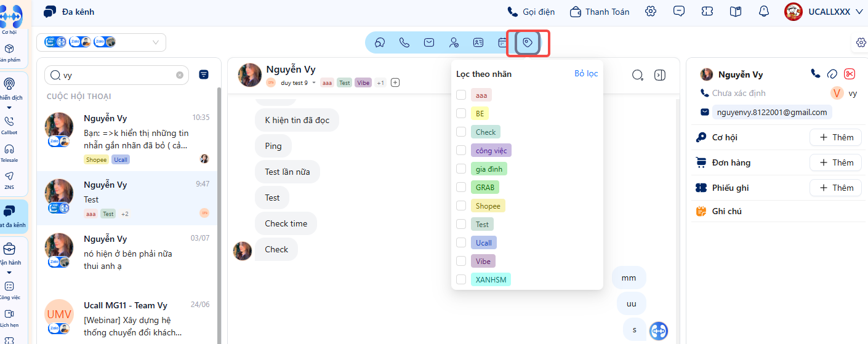Check the 'Shopee' label checkbox
Screen dimensions: 868x344
(460, 206)
